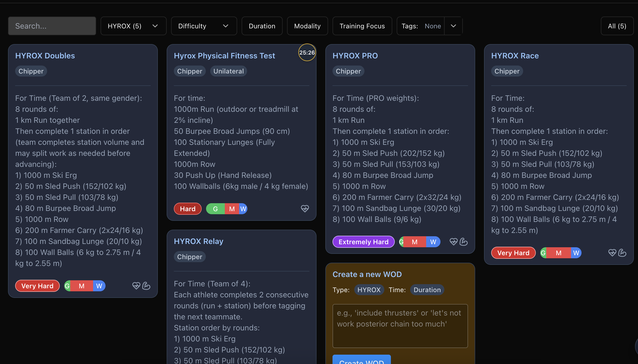The image size is (638, 364).
Task: Open the HYROX PRO workout
Action: (x=355, y=56)
